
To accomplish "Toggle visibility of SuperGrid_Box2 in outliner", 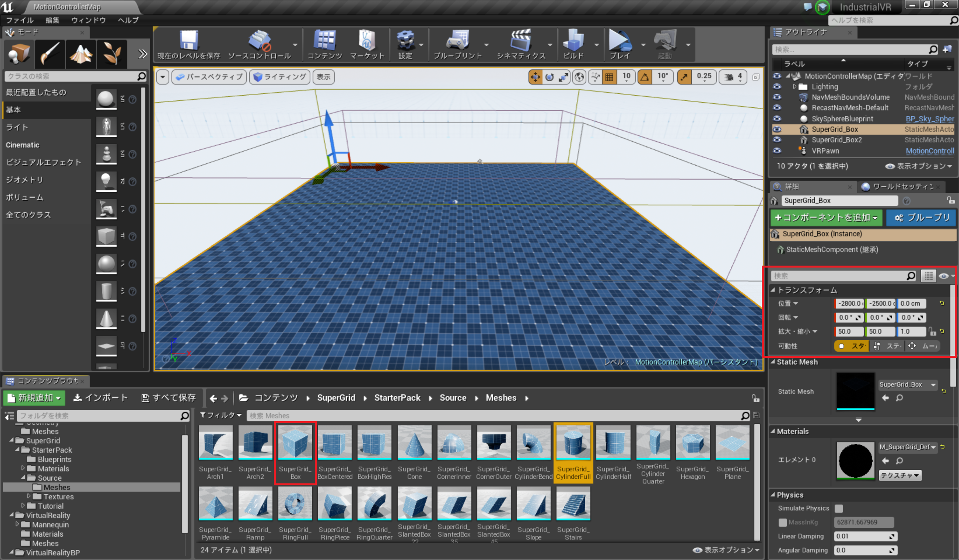I will coord(777,140).
